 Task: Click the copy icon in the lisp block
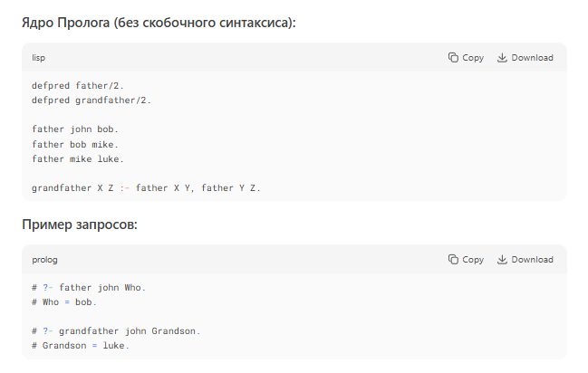tap(453, 57)
